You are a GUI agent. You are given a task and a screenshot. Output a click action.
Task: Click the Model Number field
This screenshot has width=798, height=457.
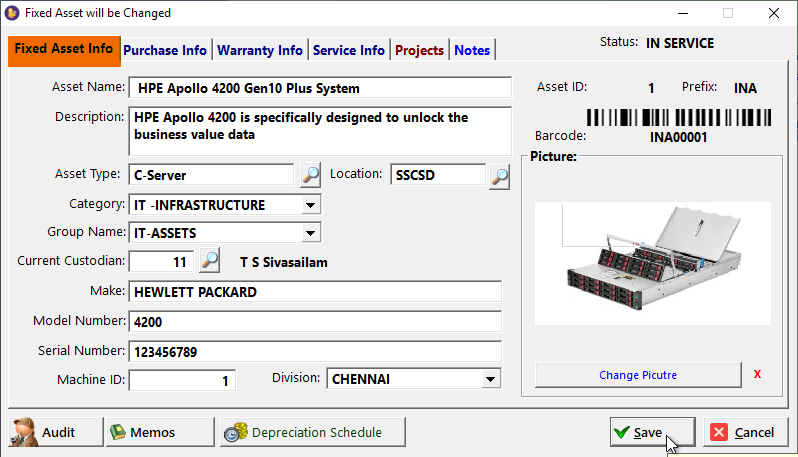pos(315,322)
